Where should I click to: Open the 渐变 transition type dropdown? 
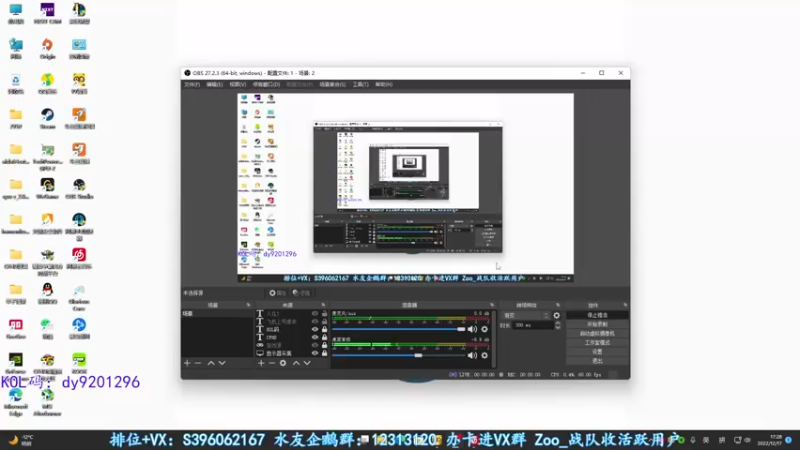coord(526,315)
